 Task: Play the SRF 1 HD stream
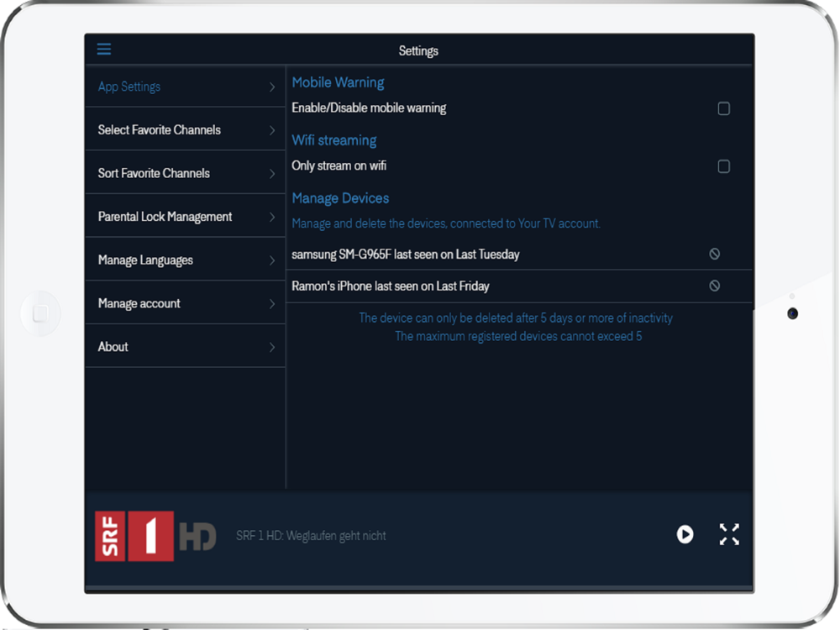click(685, 534)
